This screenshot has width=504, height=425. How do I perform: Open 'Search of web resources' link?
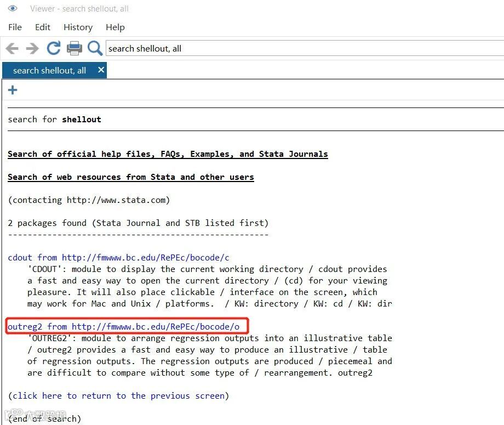131,177
